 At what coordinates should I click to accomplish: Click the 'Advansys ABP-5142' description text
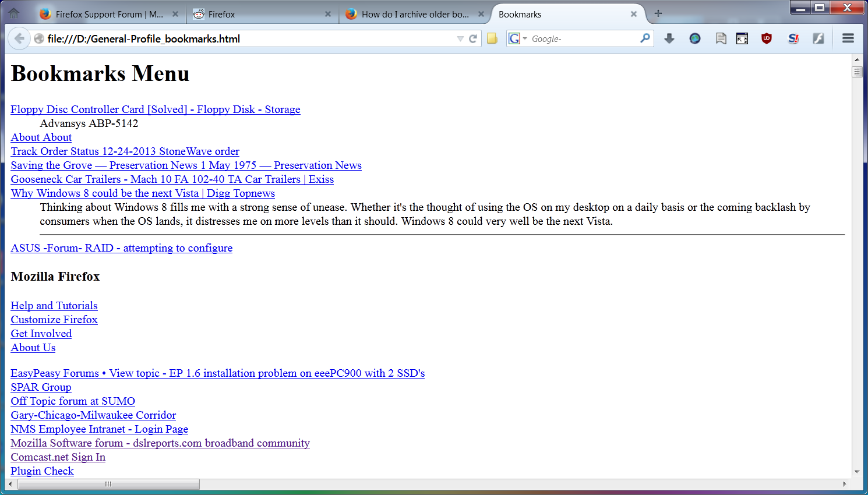click(89, 123)
